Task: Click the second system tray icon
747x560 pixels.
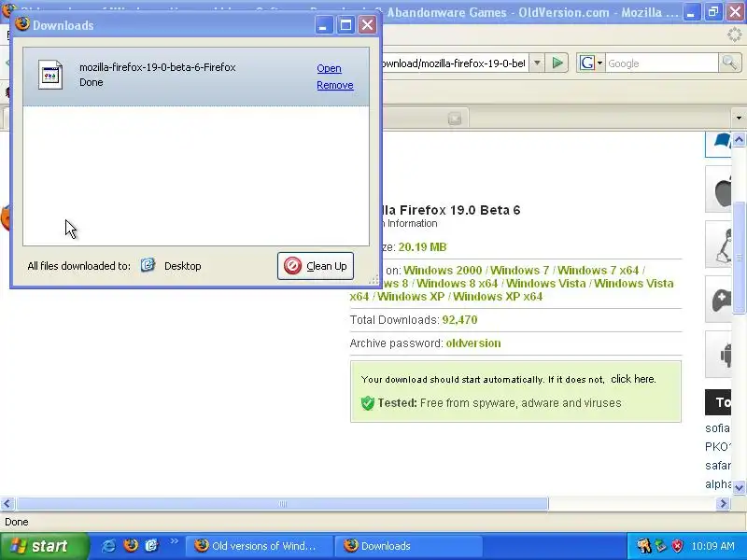Action: click(x=661, y=546)
